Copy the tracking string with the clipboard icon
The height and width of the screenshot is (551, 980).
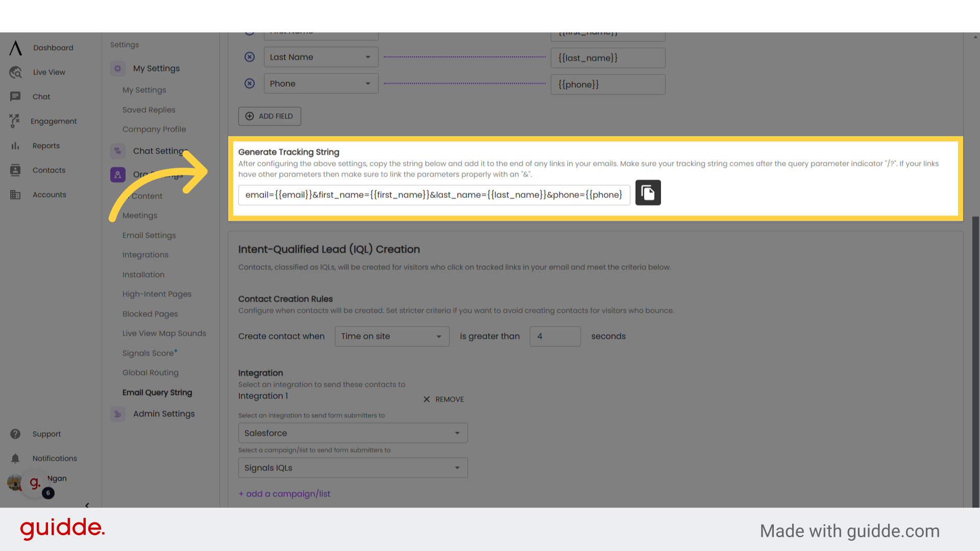pos(648,193)
